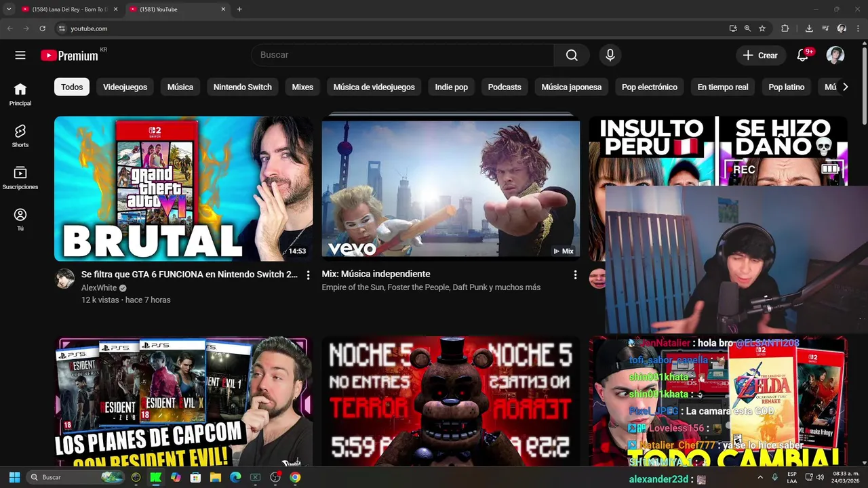Install app icon in the address bar
This screenshot has width=868, height=488.
click(733, 28)
